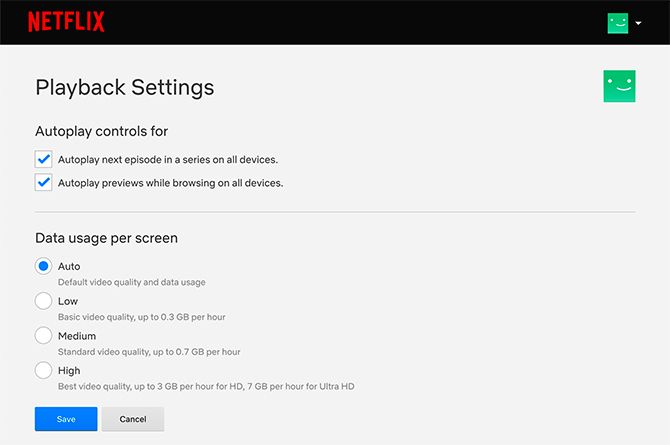670x445 pixels.
Task: Disable the autoplay previews checkbox
Action: (43, 183)
